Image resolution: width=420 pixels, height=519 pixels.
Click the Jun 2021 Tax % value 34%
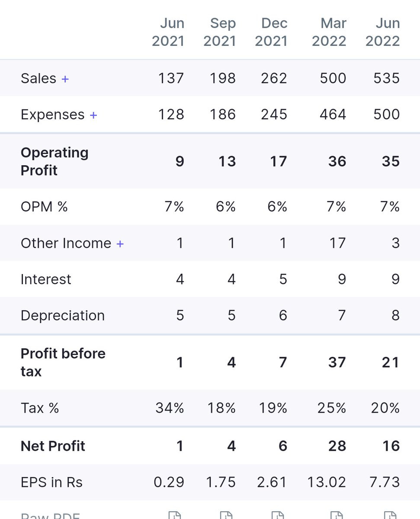pyautogui.click(x=170, y=408)
